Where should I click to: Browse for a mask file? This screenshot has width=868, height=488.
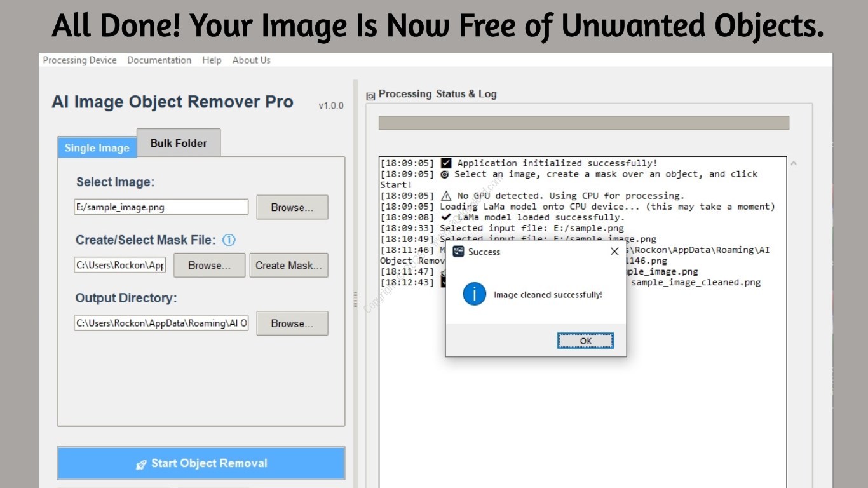(x=209, y=266)
